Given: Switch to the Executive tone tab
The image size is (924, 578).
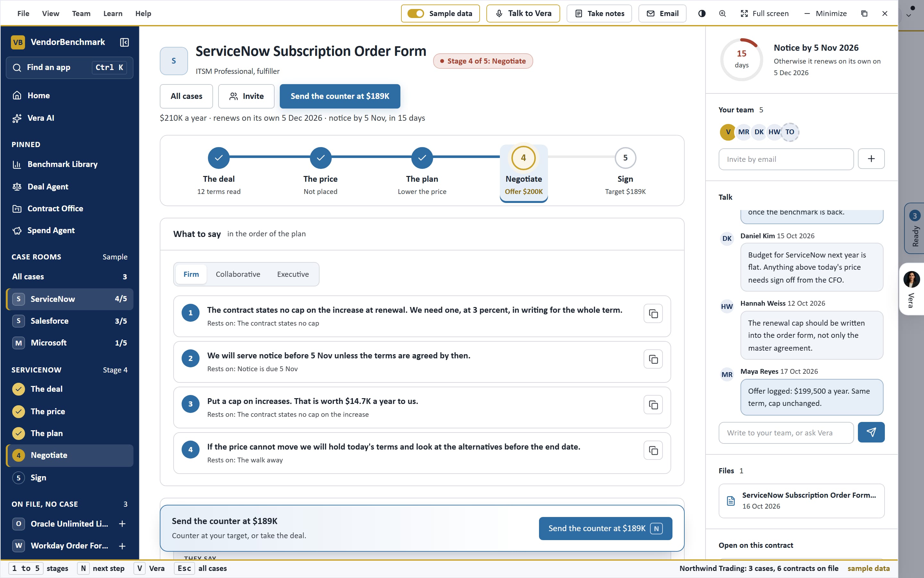Looking at the screenshot, I should 293,274.
